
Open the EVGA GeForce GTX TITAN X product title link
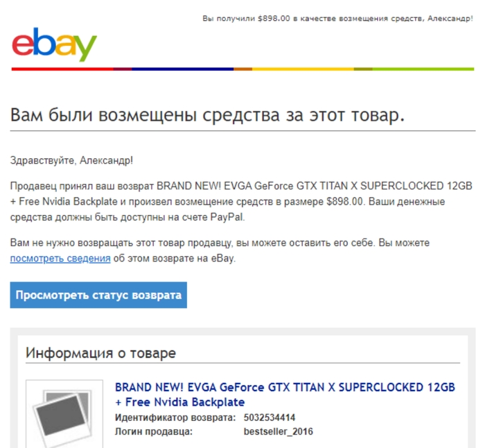285,395
